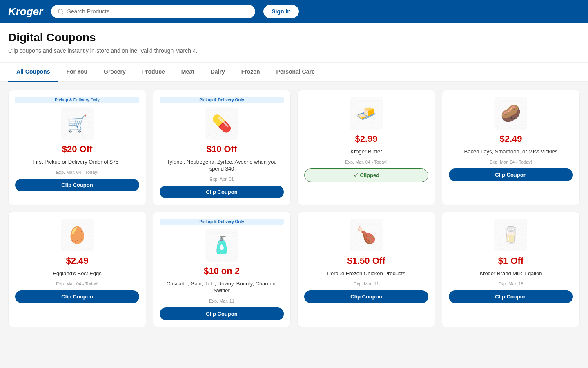Open the Meat coupons section
Viewport: 588px width, 368px height.
point(187,72)
